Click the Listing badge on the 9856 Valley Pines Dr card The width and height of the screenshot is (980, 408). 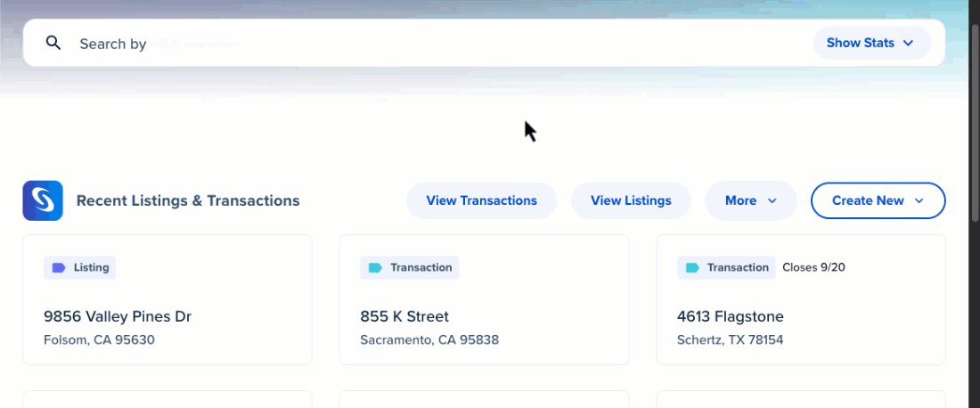click(x=79, y=267)
